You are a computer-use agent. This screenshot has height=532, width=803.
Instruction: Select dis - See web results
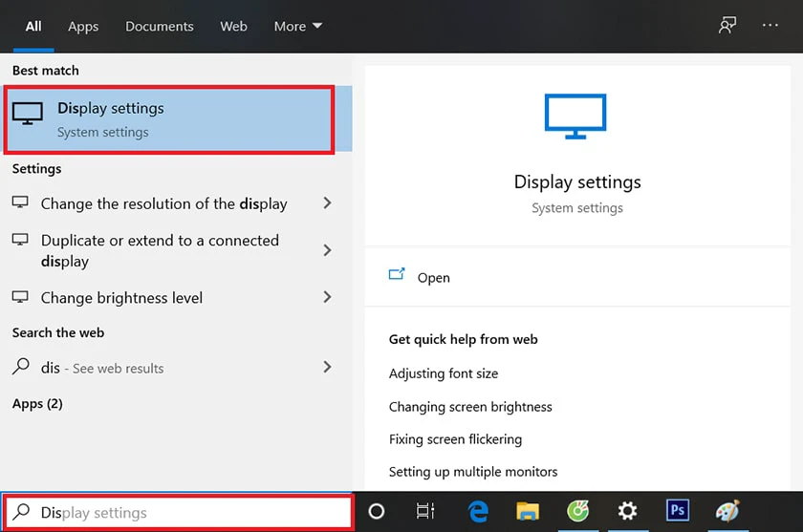click(102, 368)
